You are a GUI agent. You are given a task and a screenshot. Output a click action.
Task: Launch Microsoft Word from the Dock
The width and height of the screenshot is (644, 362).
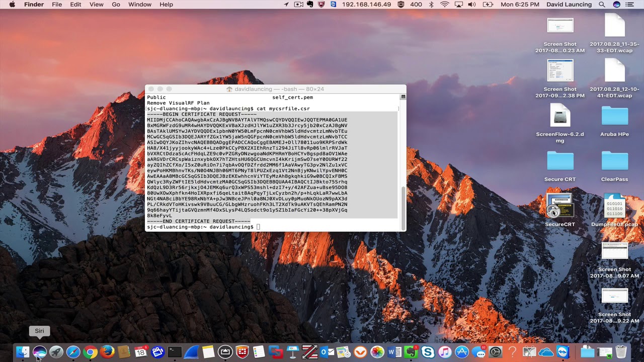pyautogui.click(x=394, y=352)
